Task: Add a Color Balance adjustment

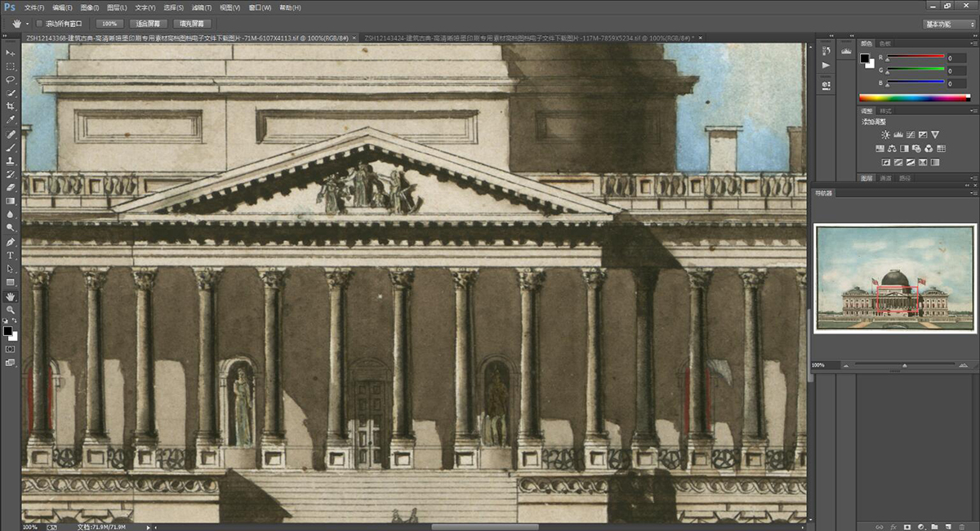Action: 892,149
